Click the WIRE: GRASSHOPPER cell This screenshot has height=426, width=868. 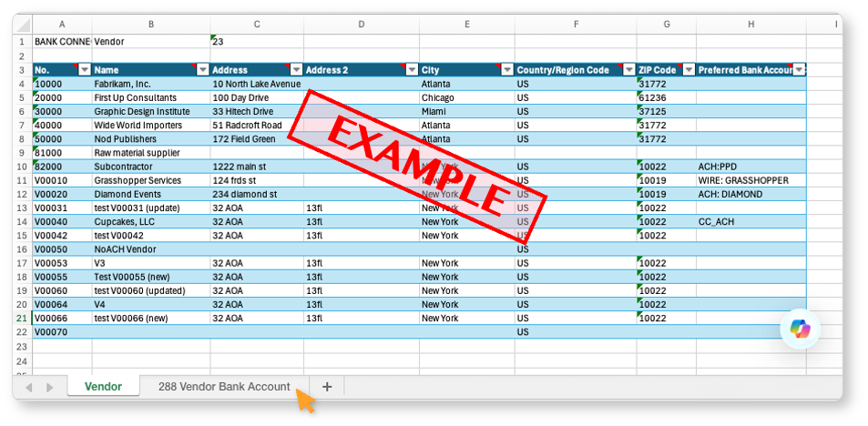[x=751, y=180]
